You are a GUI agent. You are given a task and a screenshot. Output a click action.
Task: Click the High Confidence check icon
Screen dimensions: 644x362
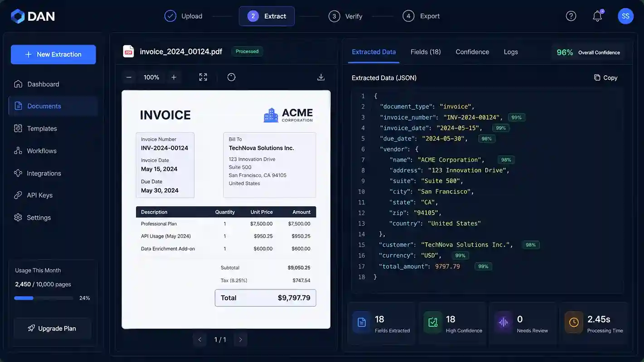(x=433, y=323)
